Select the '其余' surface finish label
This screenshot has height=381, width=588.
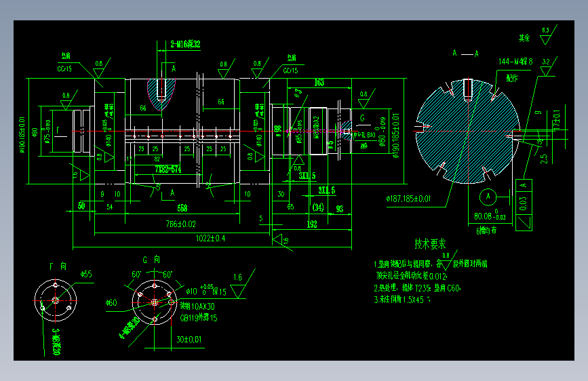[x=524, y=38]
